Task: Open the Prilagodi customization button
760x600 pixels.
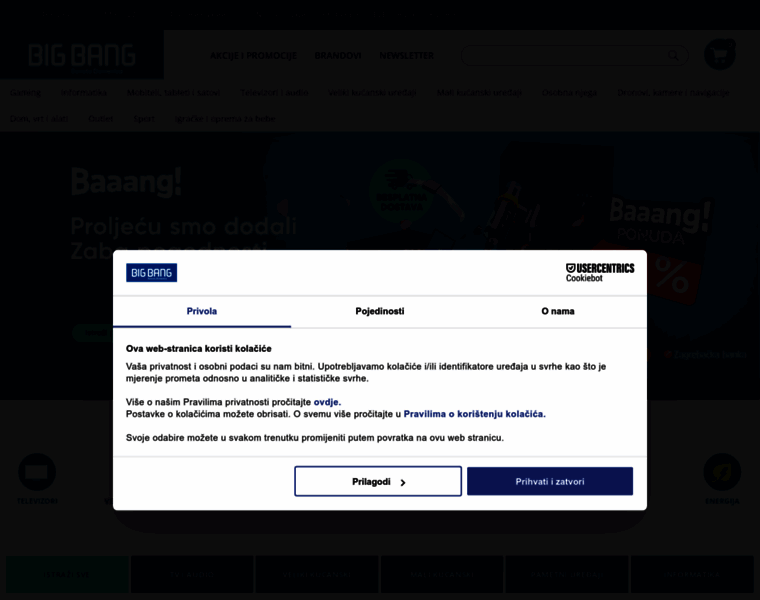Action: pos(378,481)
